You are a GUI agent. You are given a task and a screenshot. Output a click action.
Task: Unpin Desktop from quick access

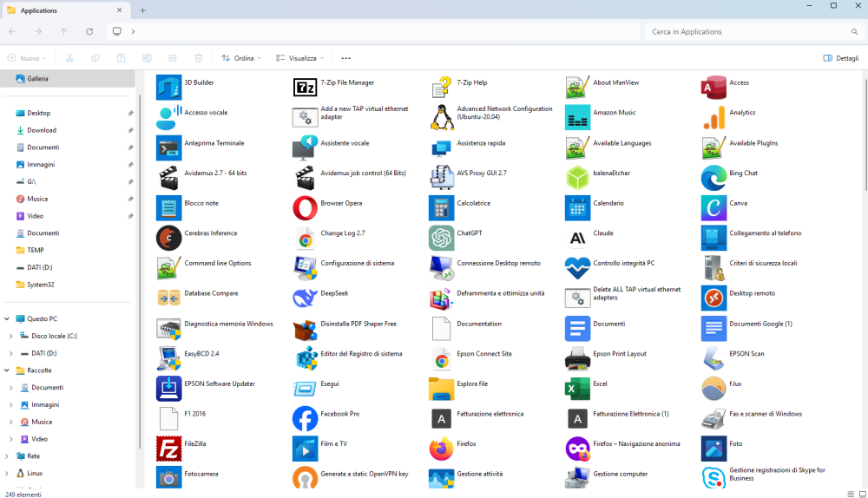[130, 113]
